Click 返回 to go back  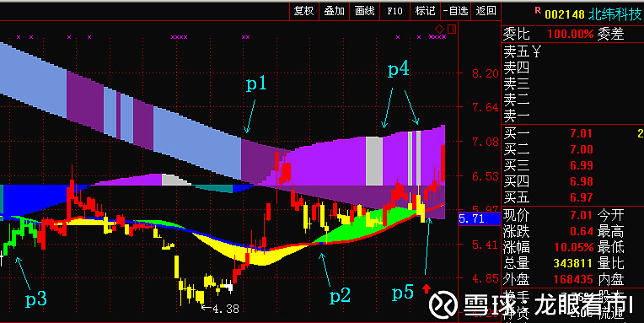486,11
